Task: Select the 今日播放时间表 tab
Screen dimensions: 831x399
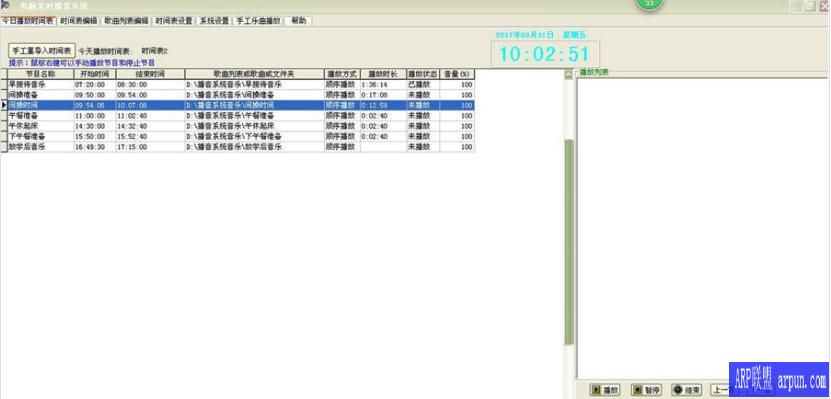Action: pyautogui.click(x=28, y=21)
